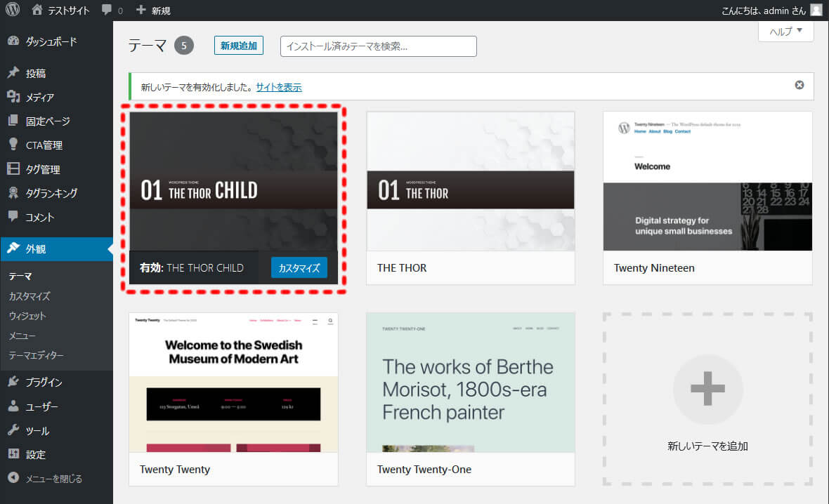
Task: Click the メディア media icon
Action: [13, 97]
